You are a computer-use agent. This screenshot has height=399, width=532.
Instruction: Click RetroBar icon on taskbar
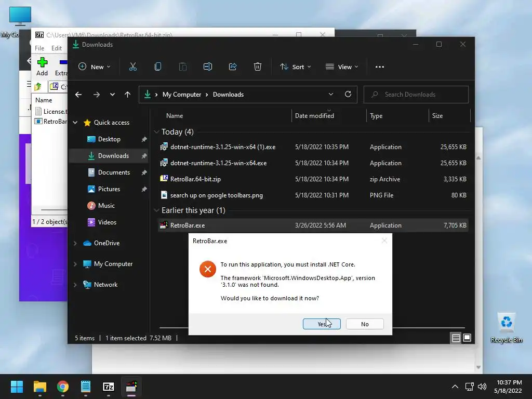point(131,387)
